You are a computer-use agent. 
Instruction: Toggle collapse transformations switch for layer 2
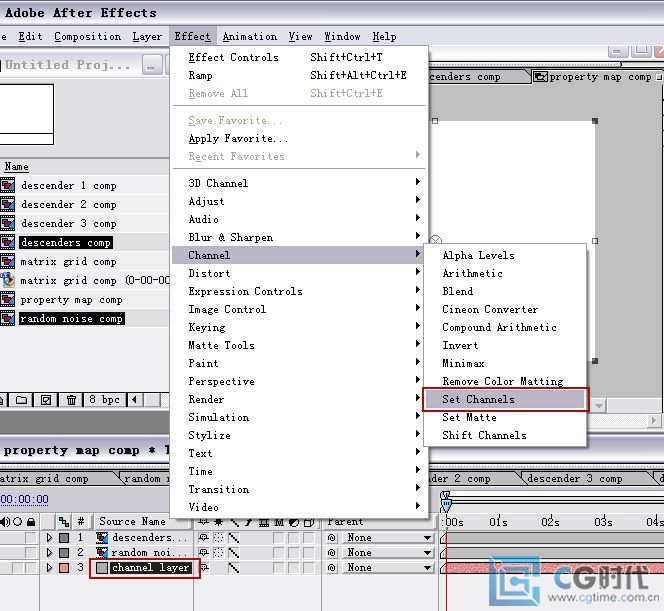click(218, 553)
